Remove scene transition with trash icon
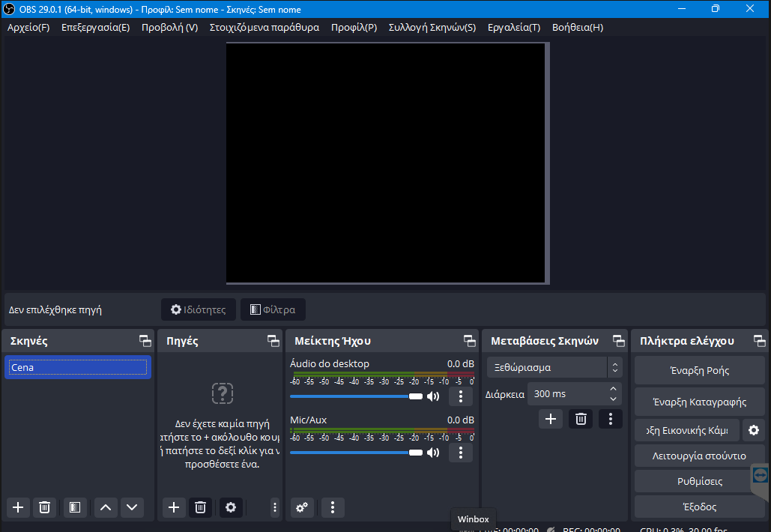This screenshot has height=532, width=771. point(581,419)
